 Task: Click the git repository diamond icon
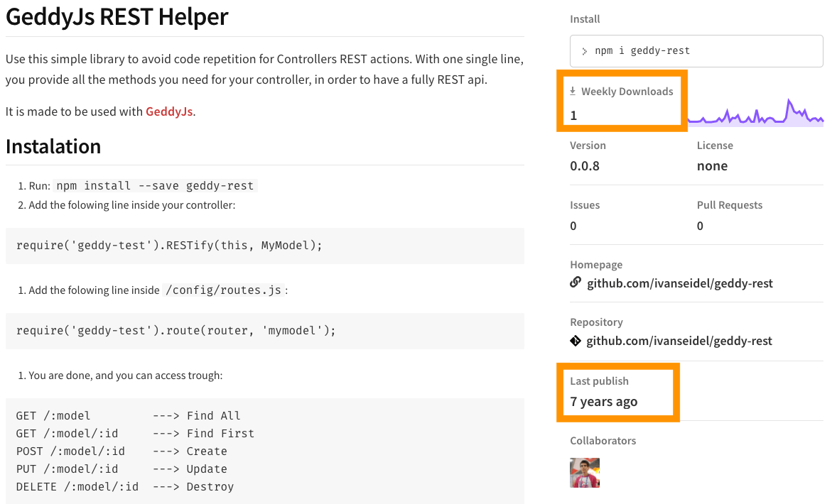576,341
